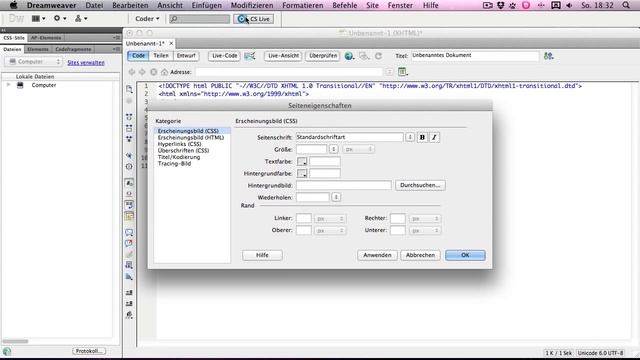Click the CSS options icon right of address bar
Image resolution: width=640 pixels, height=360 pixels.
pyautogui.click(x=403, y=72)
